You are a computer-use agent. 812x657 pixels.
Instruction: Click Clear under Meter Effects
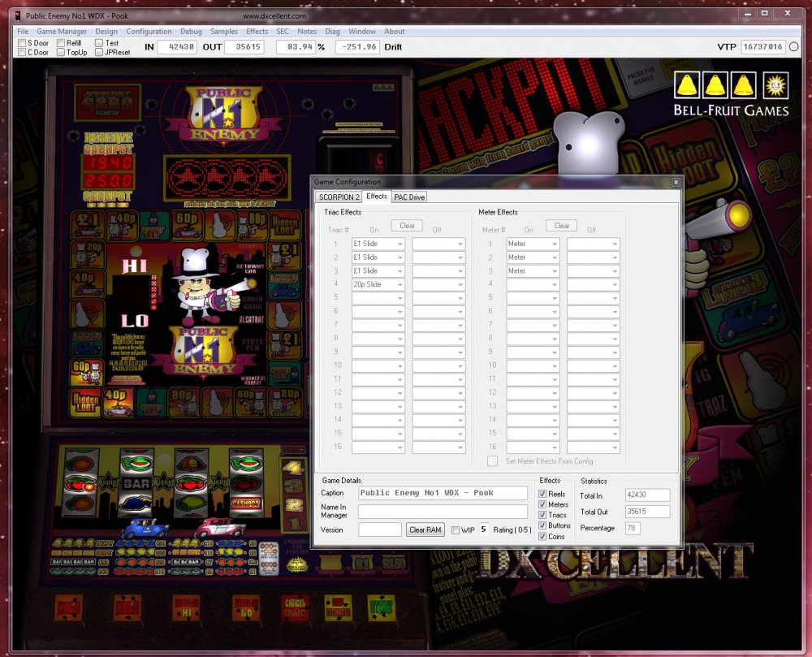(x=561, y=226)
